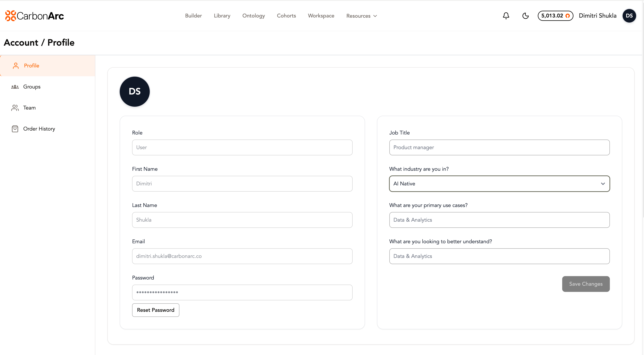Go to the Builder tab

tap(193, 16)
